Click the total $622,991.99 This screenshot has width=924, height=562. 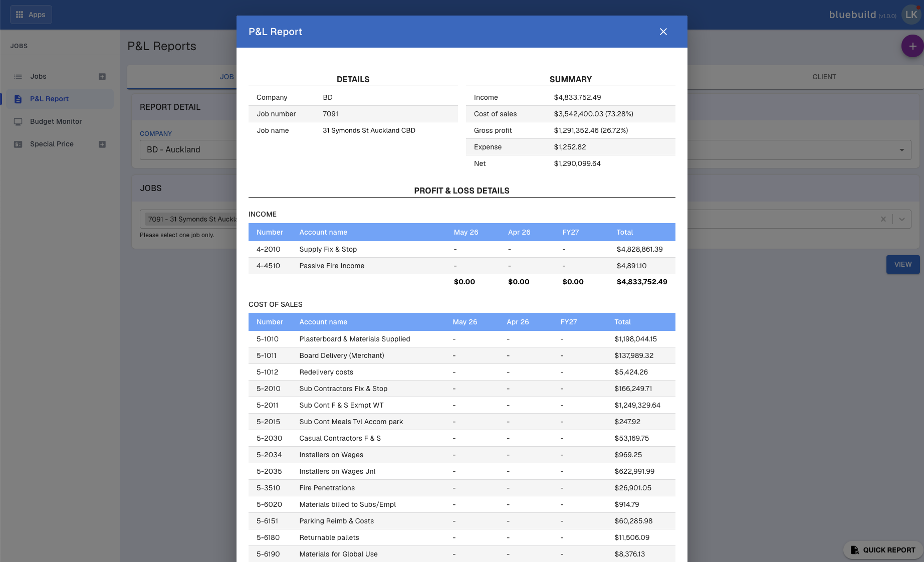pos(634,471)
